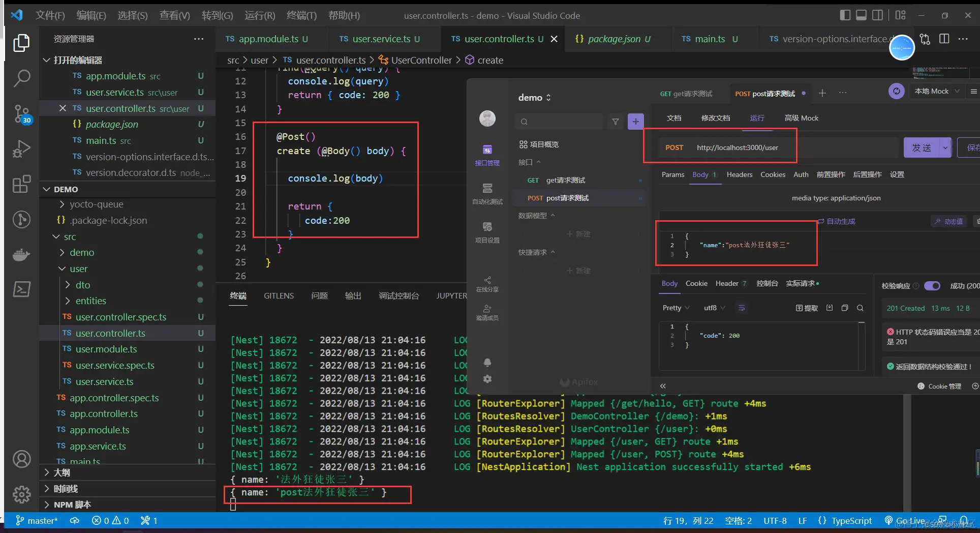
Task: Click Apifox notification bell icon
Action: [x=487, y=362]
